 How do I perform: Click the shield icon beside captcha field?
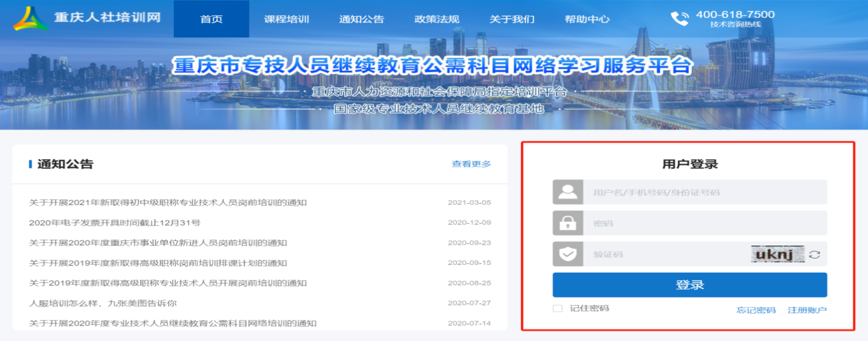click(x=568, y=254)
